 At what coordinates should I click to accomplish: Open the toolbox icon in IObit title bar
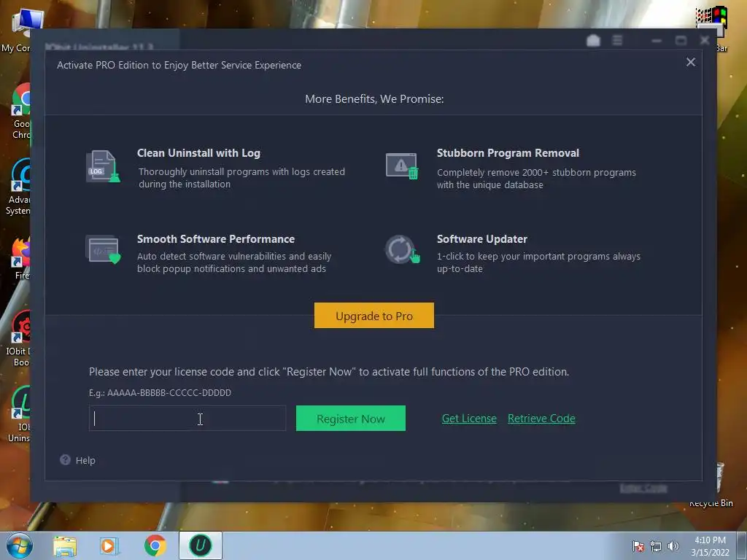coord(593,41)
